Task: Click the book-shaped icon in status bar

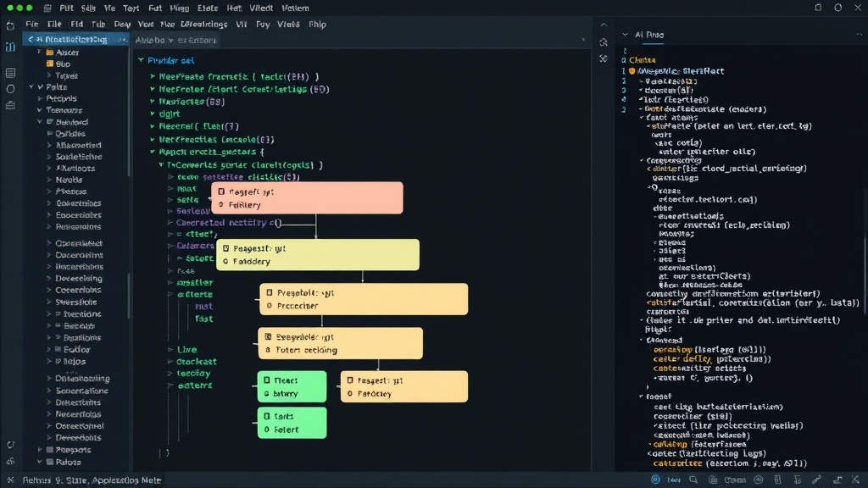Action: tap(778, 480)
